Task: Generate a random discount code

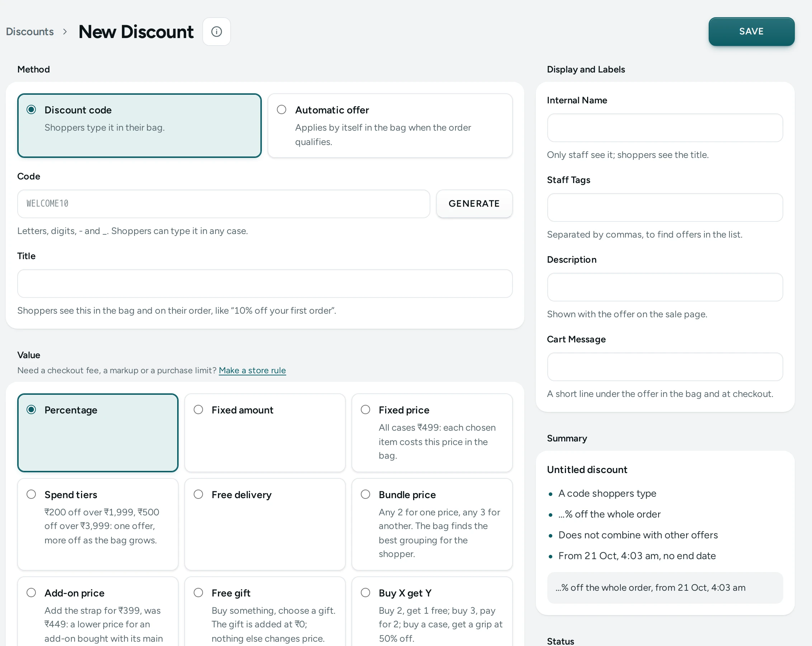Action: pyautogui.click(x=474, y=203)
